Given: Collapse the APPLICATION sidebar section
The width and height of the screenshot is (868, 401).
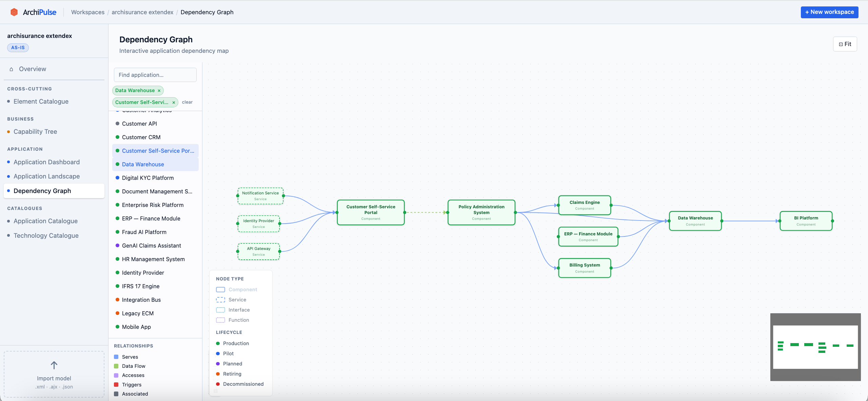Looking at the screenshot, I should tap(25, 149).
